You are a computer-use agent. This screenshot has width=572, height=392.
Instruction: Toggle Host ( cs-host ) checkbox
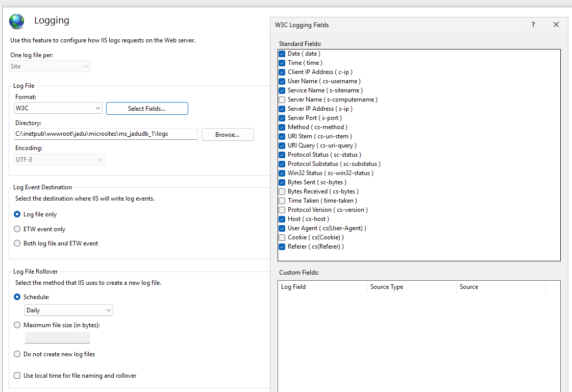[282, 219]
